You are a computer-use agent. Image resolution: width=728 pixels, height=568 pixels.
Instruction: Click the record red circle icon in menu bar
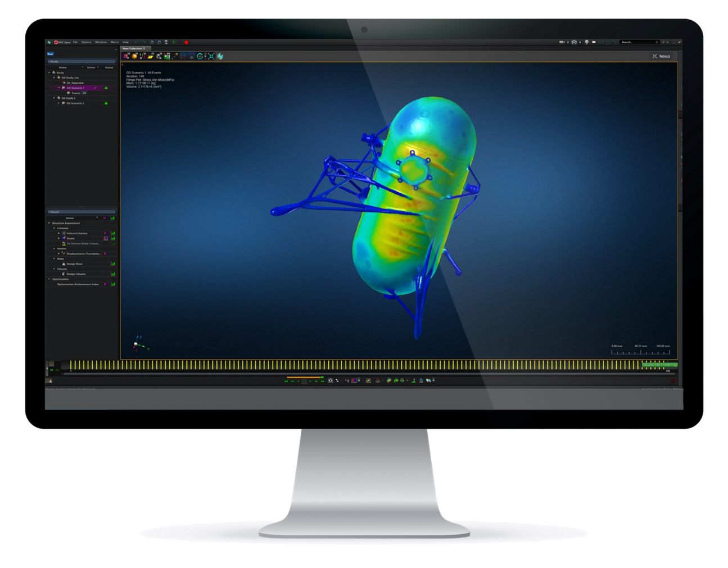click(x=186, y=43)
